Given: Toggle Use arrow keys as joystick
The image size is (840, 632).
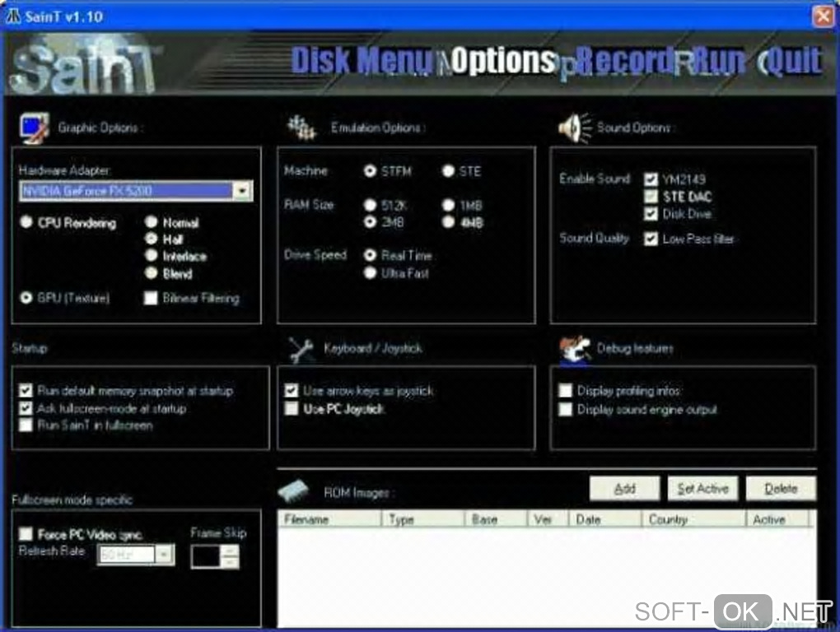Looking at the screenshot, I should coord(292,391).
